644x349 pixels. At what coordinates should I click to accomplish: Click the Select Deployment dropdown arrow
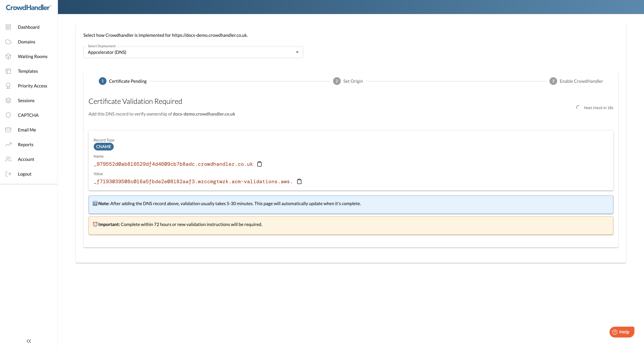click(297, 52)
